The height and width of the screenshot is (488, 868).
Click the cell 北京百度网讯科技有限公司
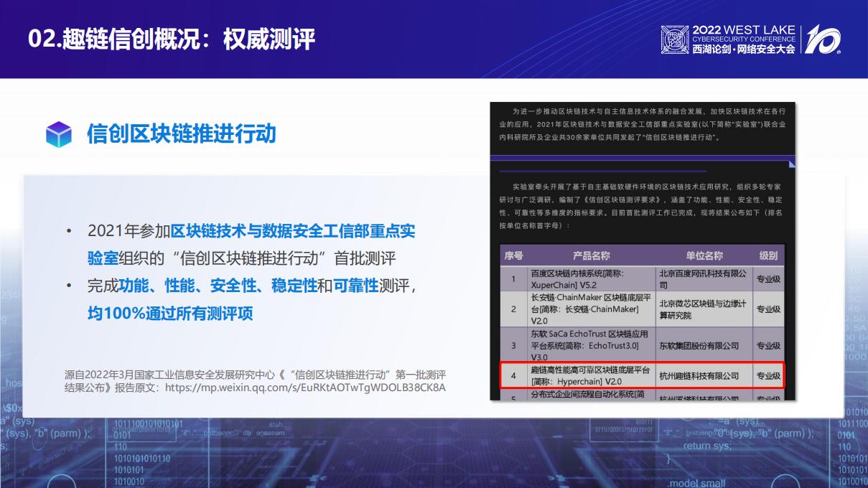coord(704,278)
